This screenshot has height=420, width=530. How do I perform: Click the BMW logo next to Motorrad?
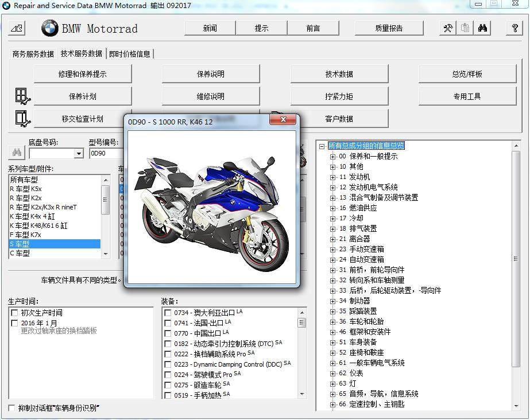coord(50,28)
